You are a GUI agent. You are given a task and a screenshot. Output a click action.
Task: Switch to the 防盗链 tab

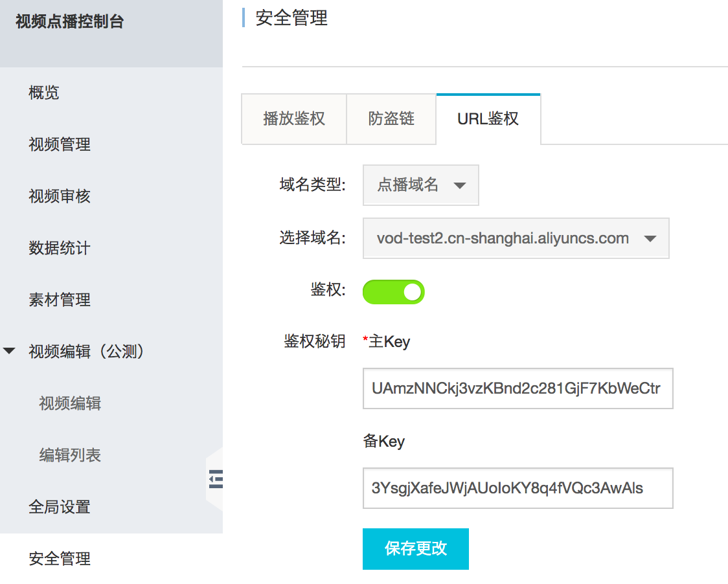(x=392, y=119)
